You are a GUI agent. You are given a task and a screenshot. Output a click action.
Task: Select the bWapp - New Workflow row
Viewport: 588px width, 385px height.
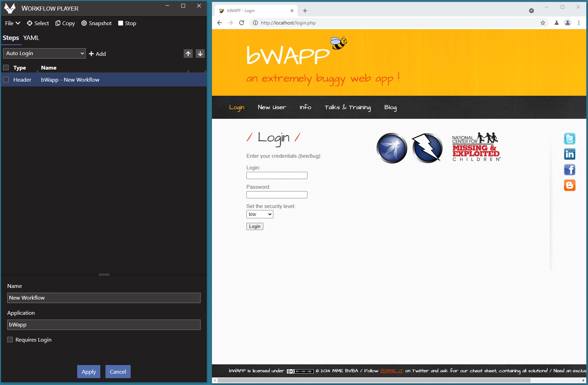point(104,80)
